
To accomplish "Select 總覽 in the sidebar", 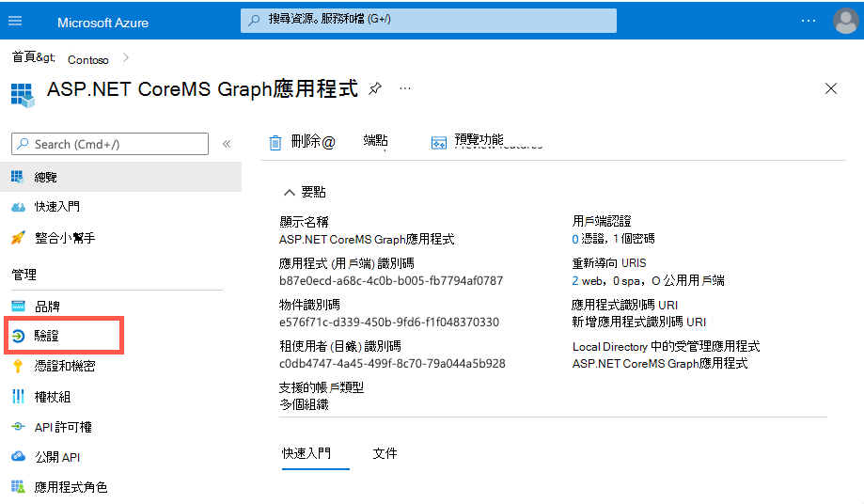I will point(120,177).
